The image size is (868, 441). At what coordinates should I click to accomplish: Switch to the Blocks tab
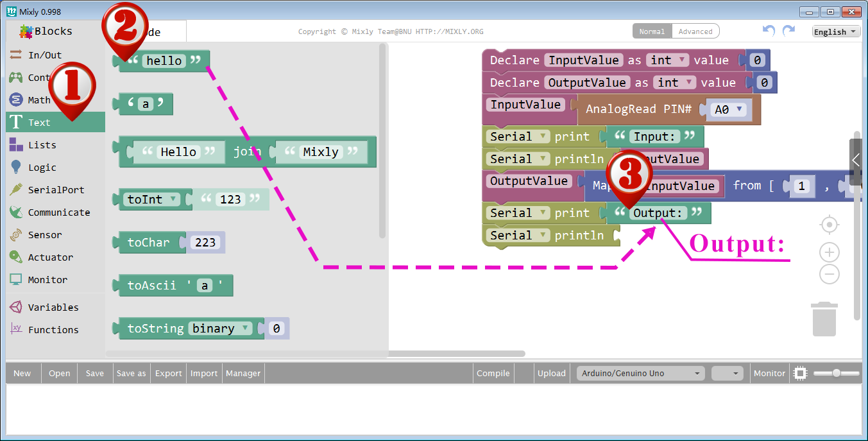pyautogui.click(x=46, y=31)
